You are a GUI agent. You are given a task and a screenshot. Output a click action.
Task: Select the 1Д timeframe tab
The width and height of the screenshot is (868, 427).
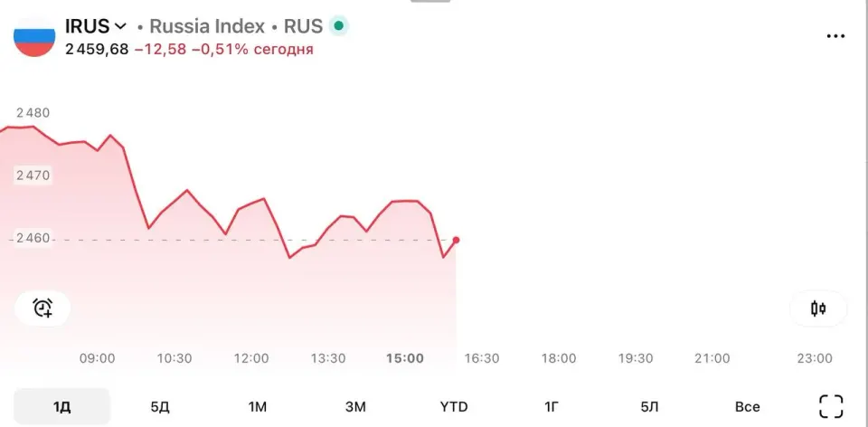[62, 407]
